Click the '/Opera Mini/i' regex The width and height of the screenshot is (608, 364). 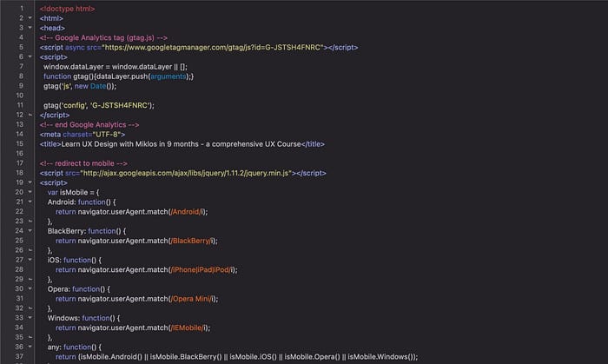point(192,299)
